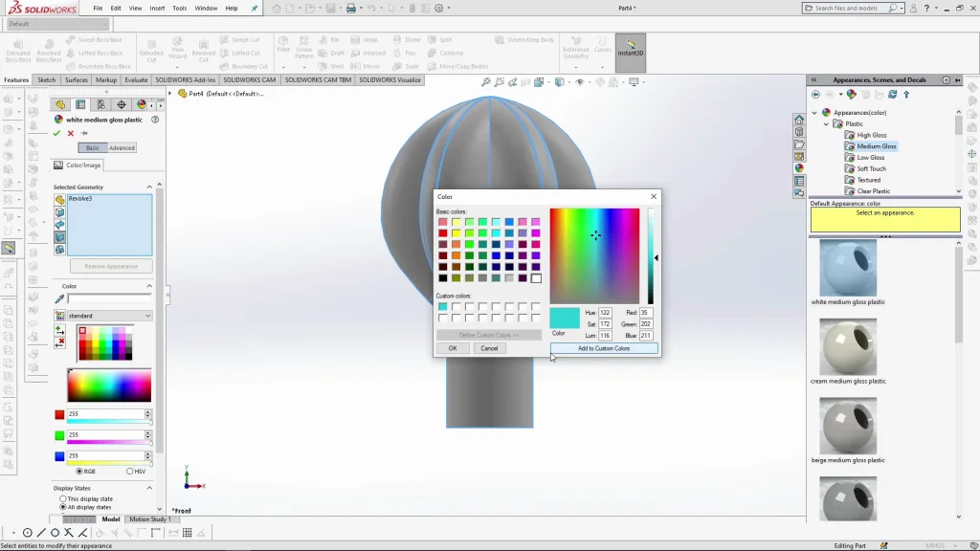Switch to the Sketch ribbon tab
980x551 pixels.
click(x=46, y=80)
